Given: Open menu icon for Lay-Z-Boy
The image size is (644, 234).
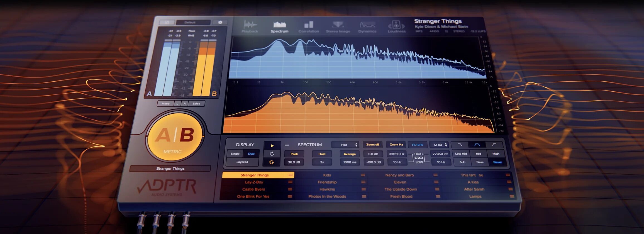Looking at the screenshot, I should pyautogui.click(x=290, y=182).
